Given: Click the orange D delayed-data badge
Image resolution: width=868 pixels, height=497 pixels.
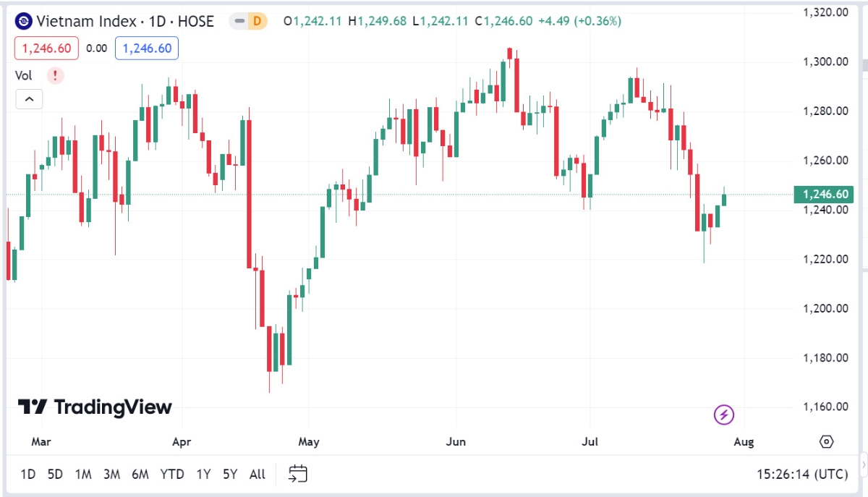Looking at the screenshot, I should pyautogui.click(x=257, y=21).
